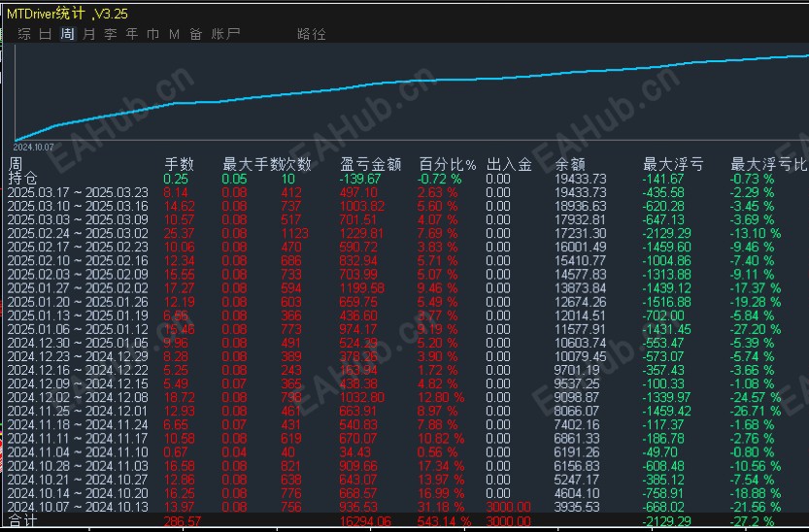Screen dimensions: 809x532
Task: Select week 2024.12.02 ~ 2024.12.08
Action: 78,397
